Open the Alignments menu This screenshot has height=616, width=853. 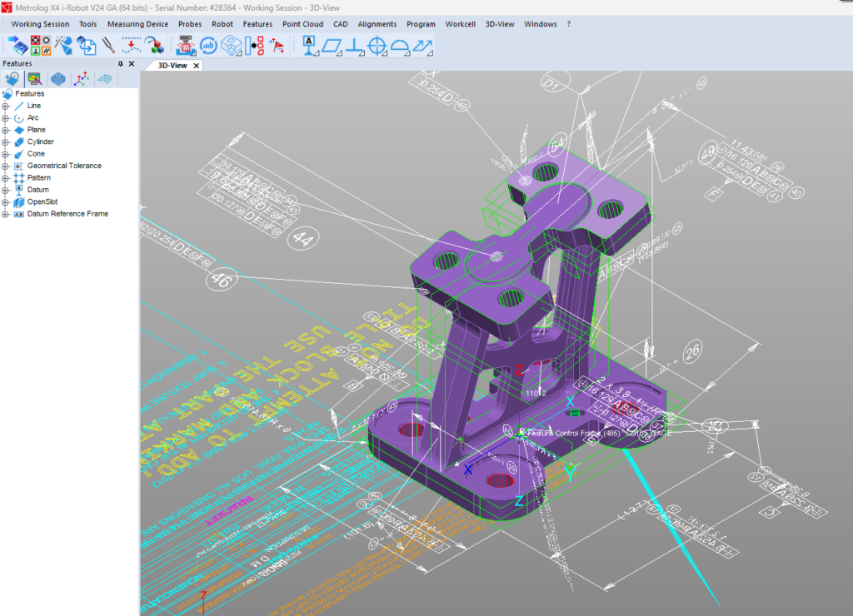377,24
